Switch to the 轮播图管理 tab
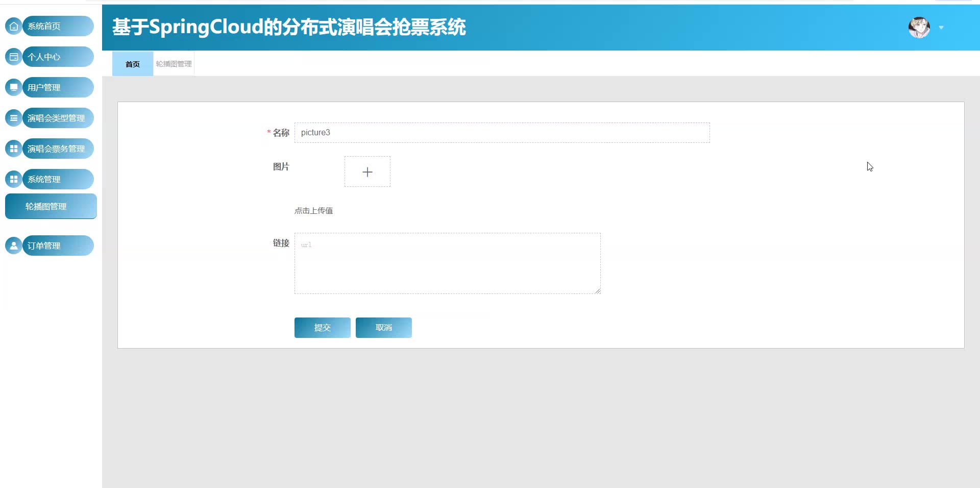Image resolution: width=980 pixels, height=488 pixels. (174, 64)
